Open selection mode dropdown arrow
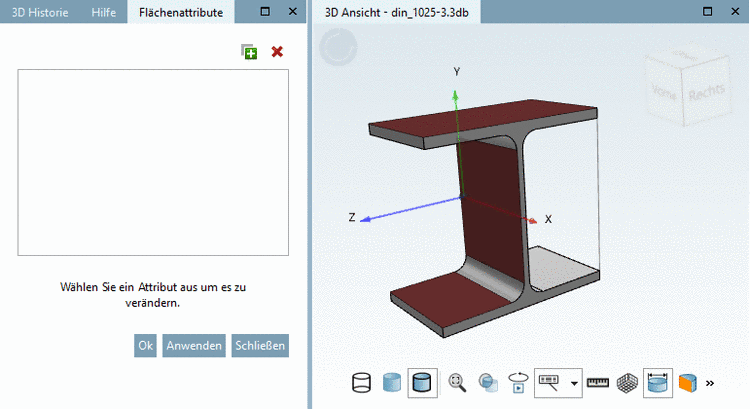Viewport: 750px width, 409px height. point(574,383)
